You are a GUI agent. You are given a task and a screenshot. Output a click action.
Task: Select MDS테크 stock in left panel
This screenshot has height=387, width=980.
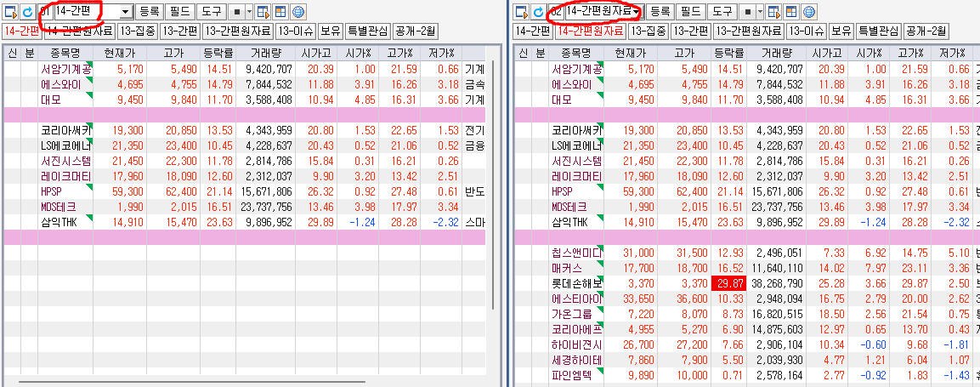65,207
